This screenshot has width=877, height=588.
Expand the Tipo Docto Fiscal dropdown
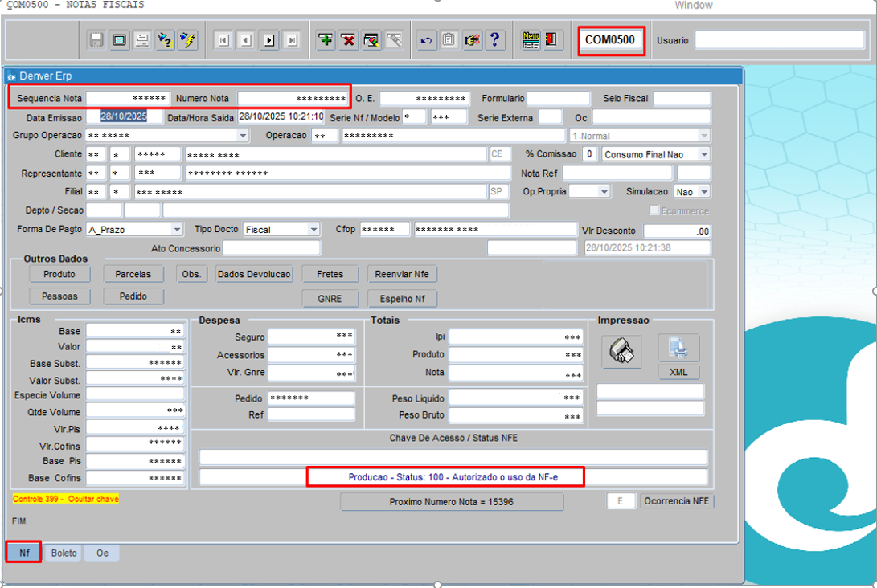[314, 230]
